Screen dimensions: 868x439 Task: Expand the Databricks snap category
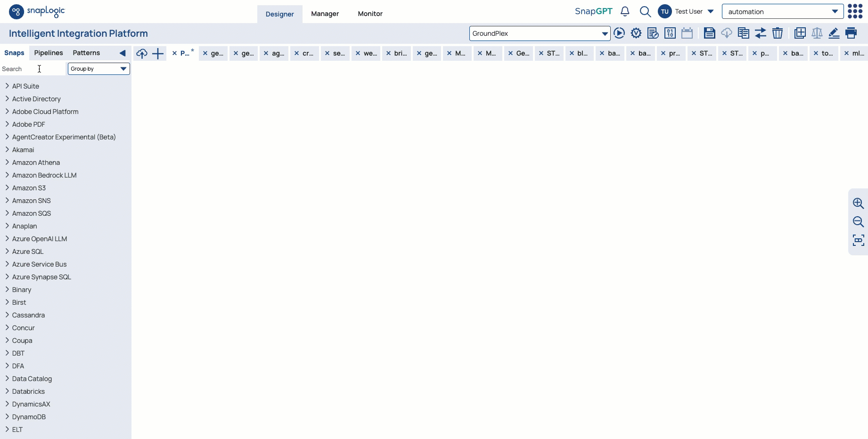[x=28, y=391]
